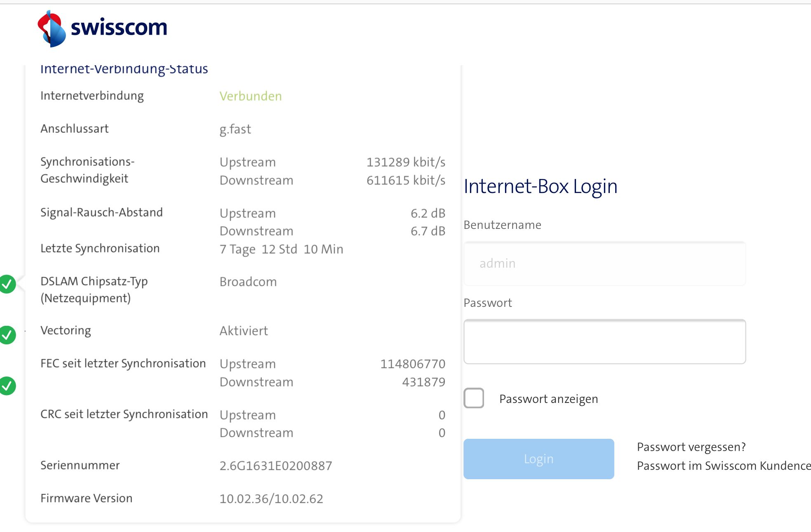Click the Passwort anzeigen label
The width and height of the screenshot is (811, 532).
[x=548, y=399]
